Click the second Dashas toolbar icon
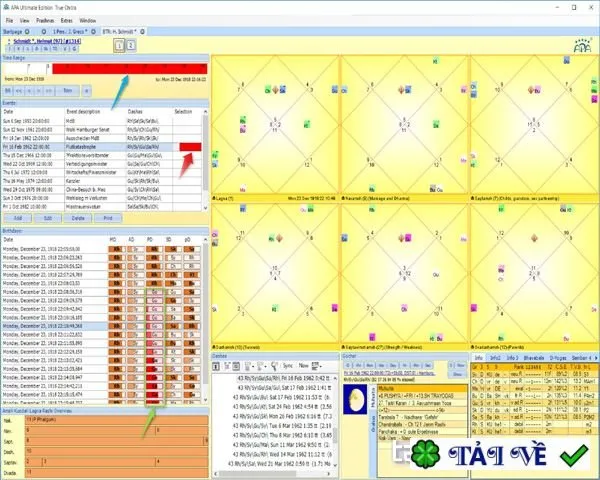Screen dimensions: 600x480 [x=227, y=366]
